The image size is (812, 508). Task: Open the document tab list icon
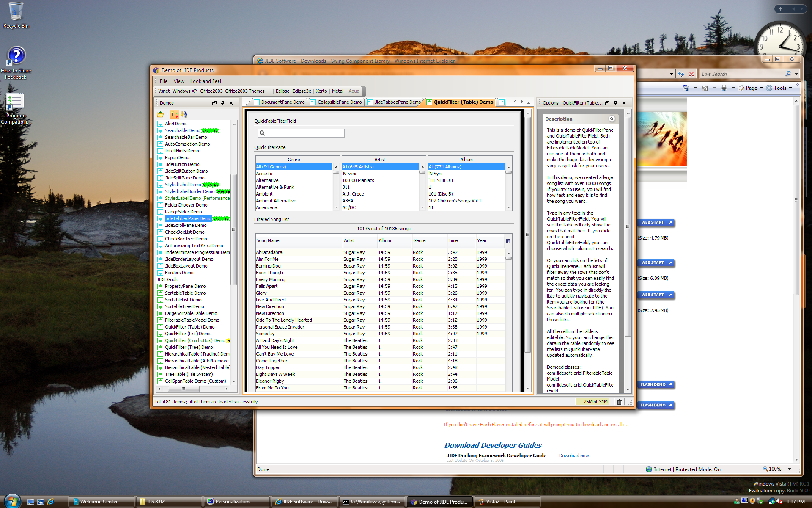click(529, 102)
